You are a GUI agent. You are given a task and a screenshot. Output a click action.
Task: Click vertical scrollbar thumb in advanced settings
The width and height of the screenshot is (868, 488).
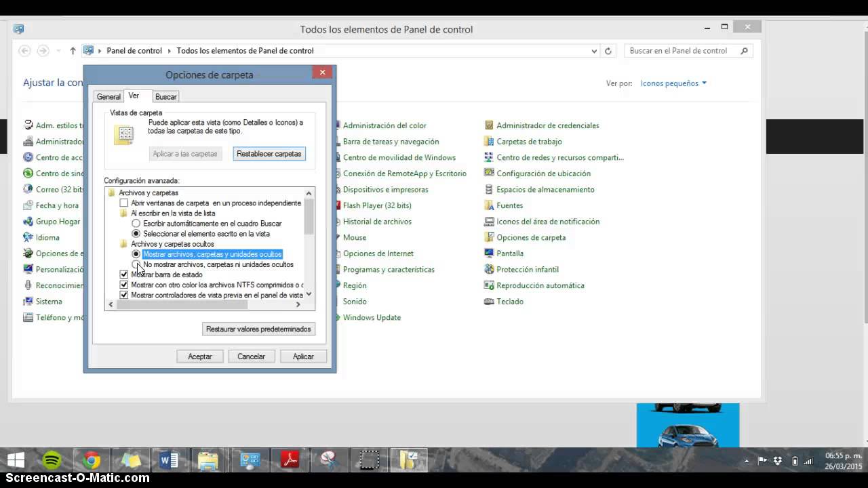[x=309, y=216]
